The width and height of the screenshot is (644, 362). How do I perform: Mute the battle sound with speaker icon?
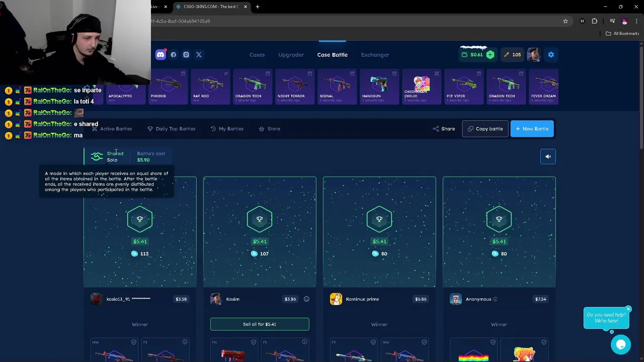(x=548, y=156)
